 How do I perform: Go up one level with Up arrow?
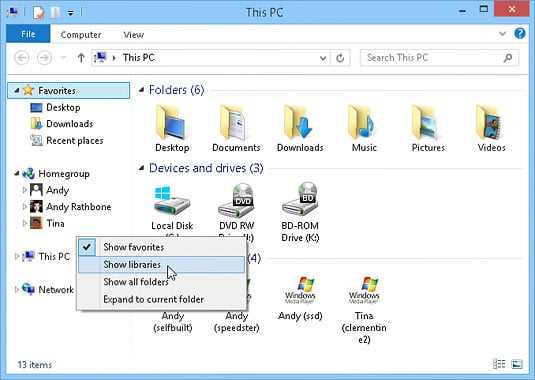point(81,58)
